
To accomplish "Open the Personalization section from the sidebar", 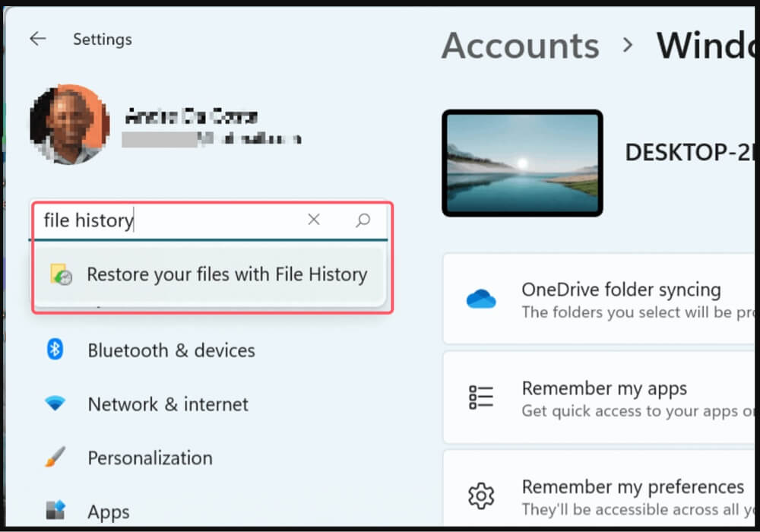I will pyautogui.click(x=150, y=458).
